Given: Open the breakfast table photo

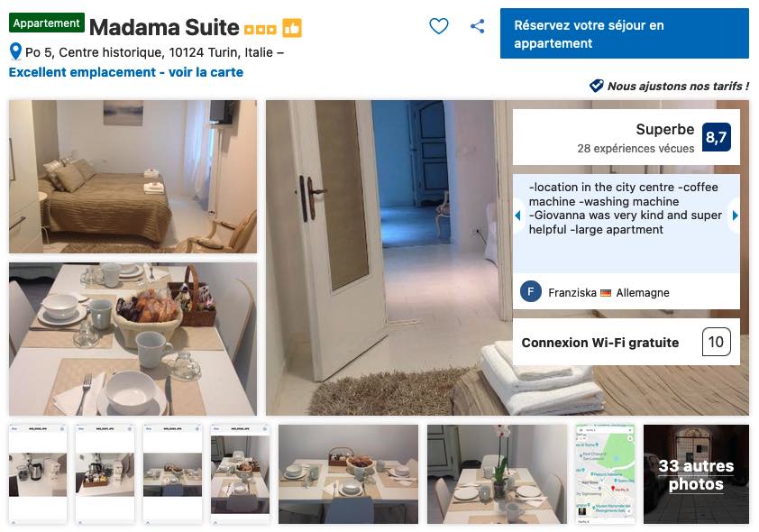Looking at the screenshot, I should 133,339.
